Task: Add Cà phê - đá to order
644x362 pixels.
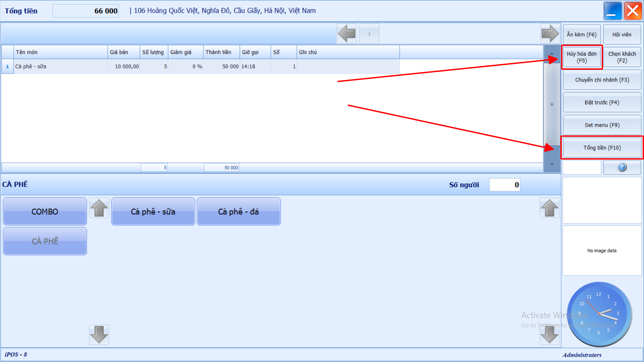Action: point(239,212)
